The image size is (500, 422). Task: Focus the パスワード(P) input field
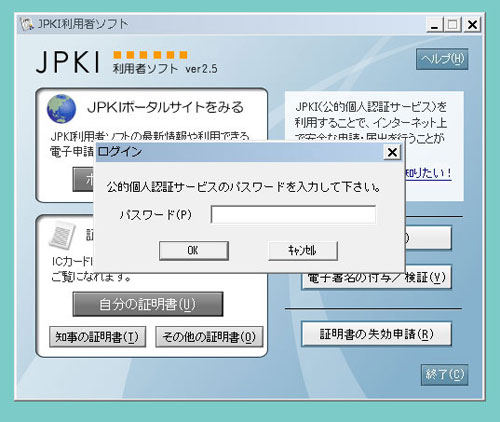293,215
